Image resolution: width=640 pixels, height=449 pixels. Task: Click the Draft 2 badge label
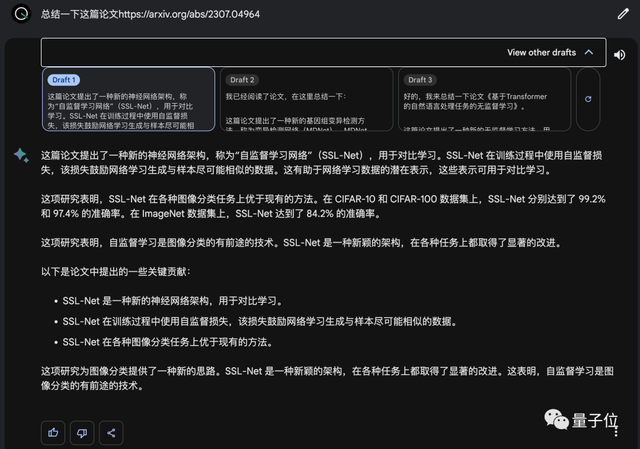tap(242, 79)
